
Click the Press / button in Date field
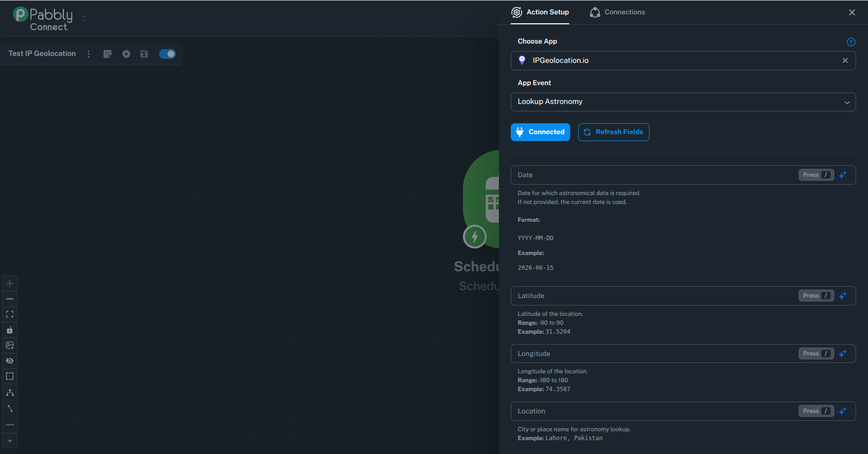pyautogui.click(x=816, y=175)
